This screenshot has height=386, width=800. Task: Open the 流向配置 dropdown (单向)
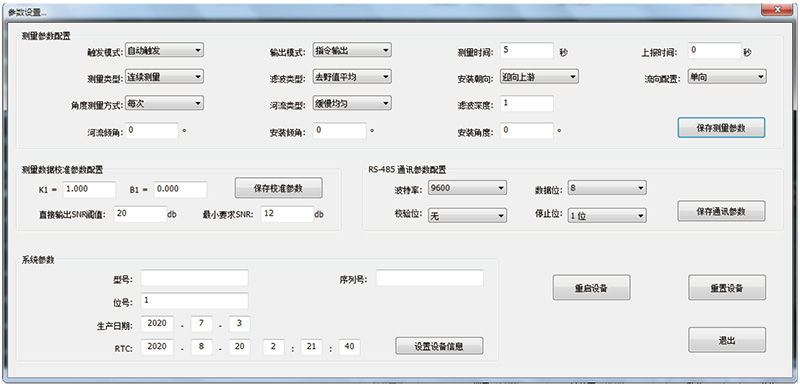727,77
